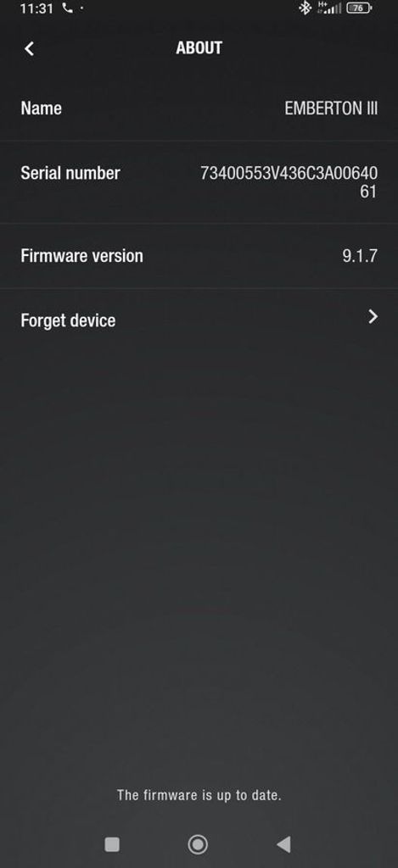
Task: Click the ABOUT page title
Action: point(199,48)
